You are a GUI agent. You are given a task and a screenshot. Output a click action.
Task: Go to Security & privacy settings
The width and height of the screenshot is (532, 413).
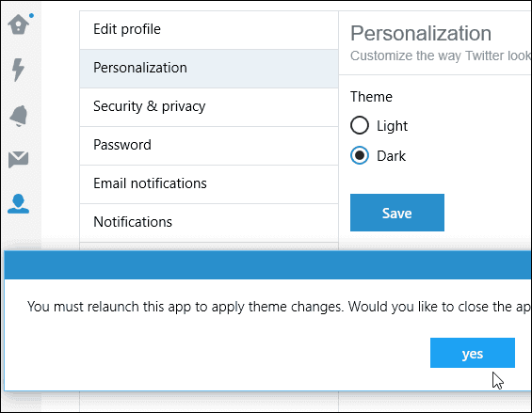209,107
